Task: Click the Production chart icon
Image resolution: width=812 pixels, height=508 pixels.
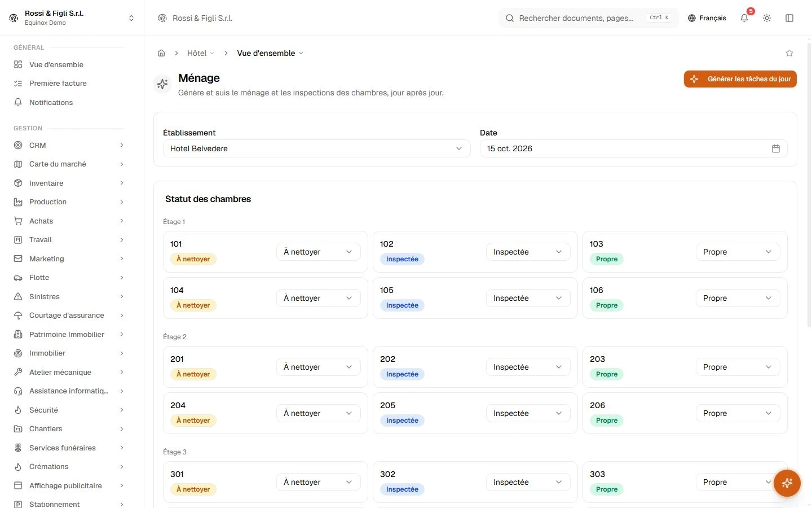Action: (x=18, y=202)
